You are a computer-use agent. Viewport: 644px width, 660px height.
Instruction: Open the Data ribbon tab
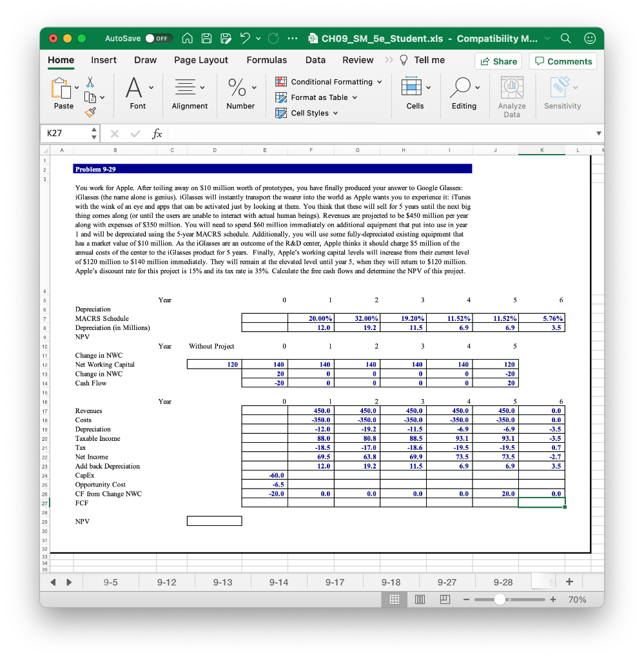point(315,60)
